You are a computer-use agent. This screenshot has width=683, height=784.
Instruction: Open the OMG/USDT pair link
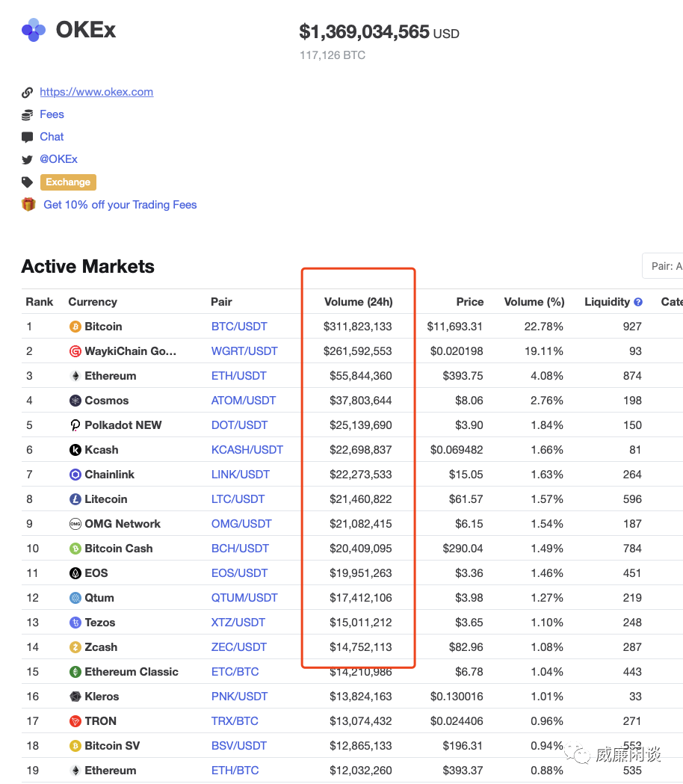click(241, 524)
